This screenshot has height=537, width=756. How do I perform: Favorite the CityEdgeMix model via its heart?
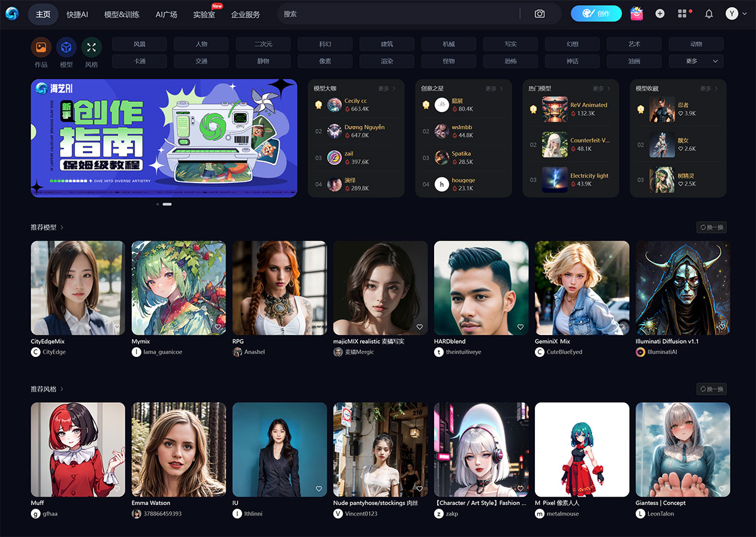[117, 327]
